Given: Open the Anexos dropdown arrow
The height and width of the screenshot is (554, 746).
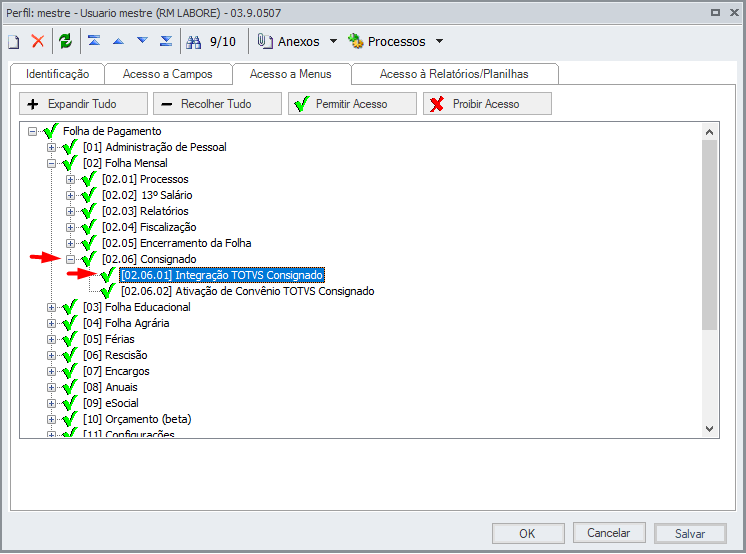Looking at the screenshot, I should (334, 41).
